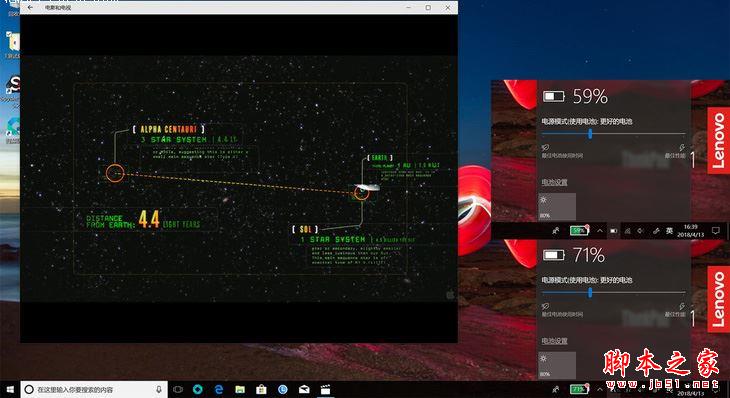Open battery settings link in 59% flyout

point(554,182)
